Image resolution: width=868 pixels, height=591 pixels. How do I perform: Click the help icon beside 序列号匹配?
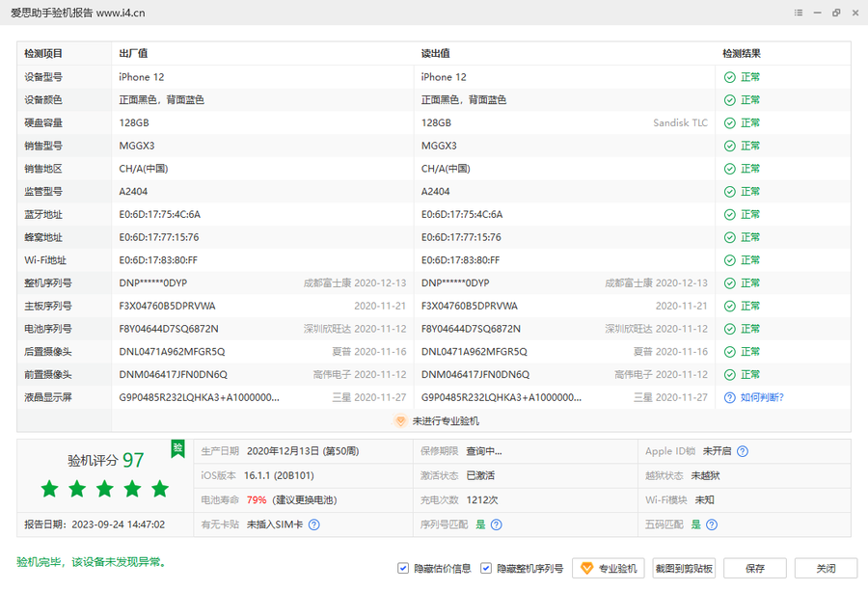(x=497, y=524)
